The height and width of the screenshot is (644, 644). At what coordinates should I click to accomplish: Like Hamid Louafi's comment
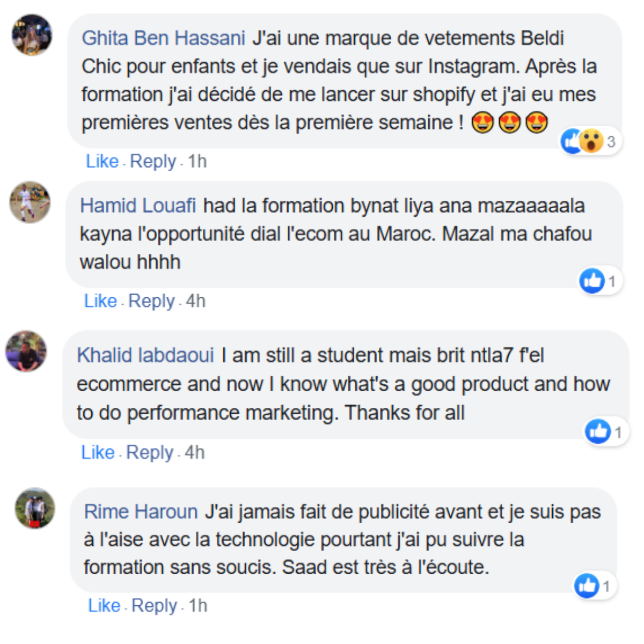(100, 301)
